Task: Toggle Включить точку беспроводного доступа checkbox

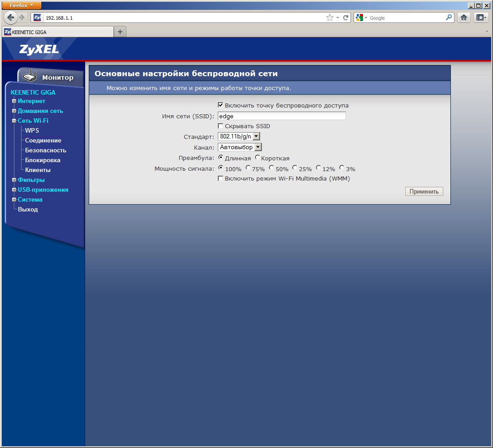Action: 221,105
